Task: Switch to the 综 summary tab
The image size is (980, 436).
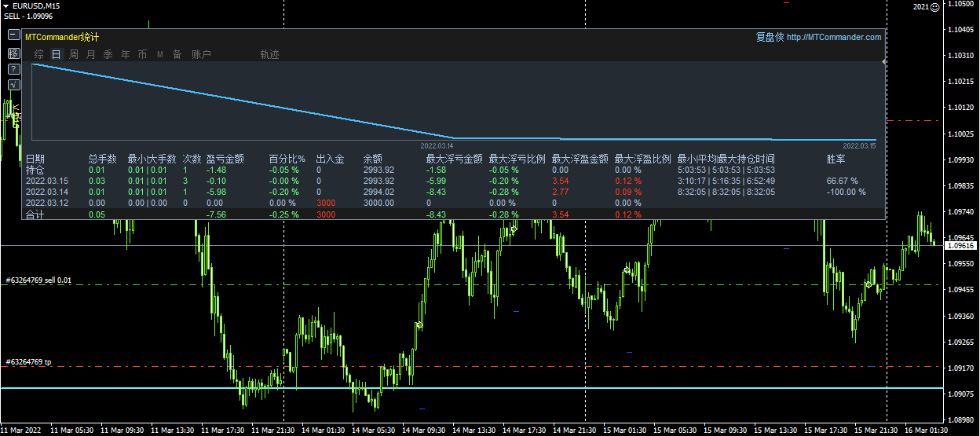Action: tap(38, 54)
